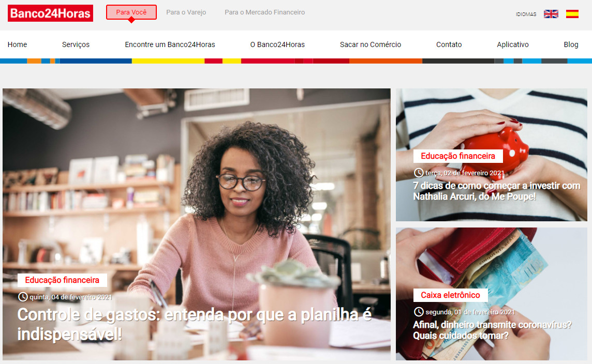The height and width of the screenshot is (364, 592).
Task: Click the Caixa eletrônico category tag
Action: [450, 295]
